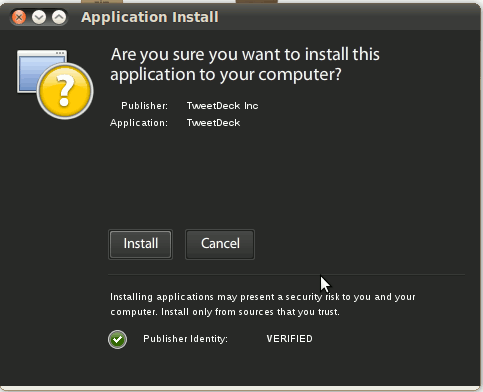The height and width of the screenshot is (392, 483).
Task: Click the Publisher Identity label
Action: [x=185, y=339]
